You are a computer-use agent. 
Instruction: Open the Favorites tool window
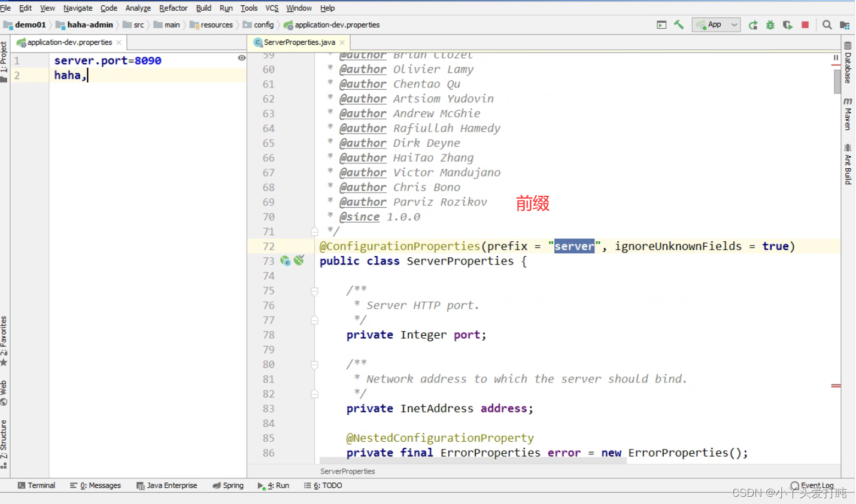click(4, 341)
